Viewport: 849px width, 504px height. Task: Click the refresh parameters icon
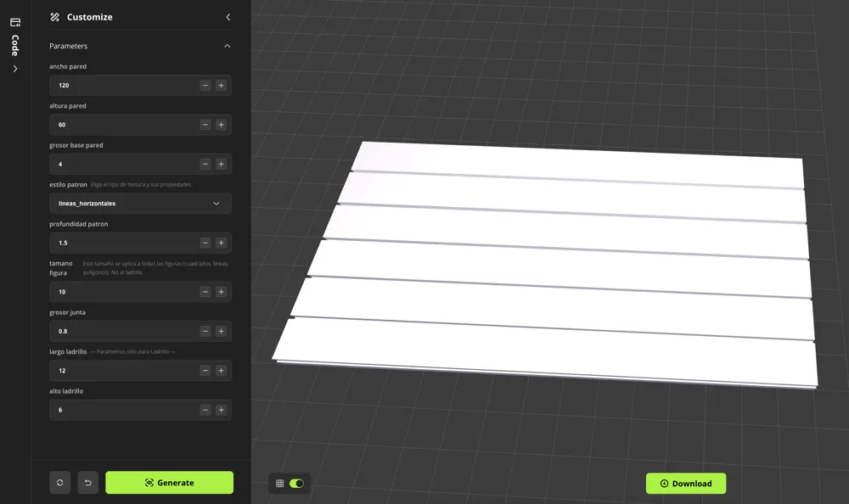[x=59, y=482]
